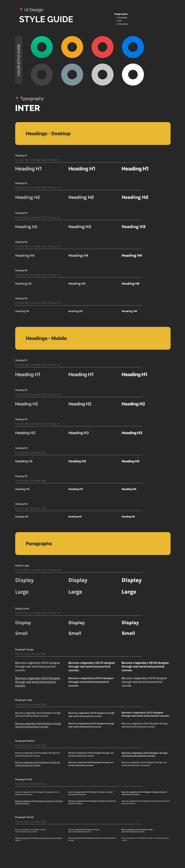Click underlined paragraph sample under Paragraph XSmall
The width and height of the screenshot is (185, 868).
point(39,839)
